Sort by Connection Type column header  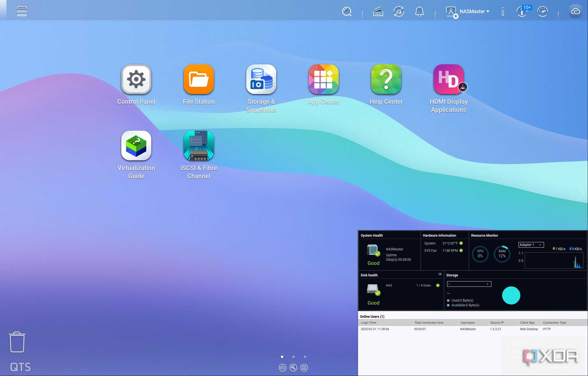tap(564, 323)
